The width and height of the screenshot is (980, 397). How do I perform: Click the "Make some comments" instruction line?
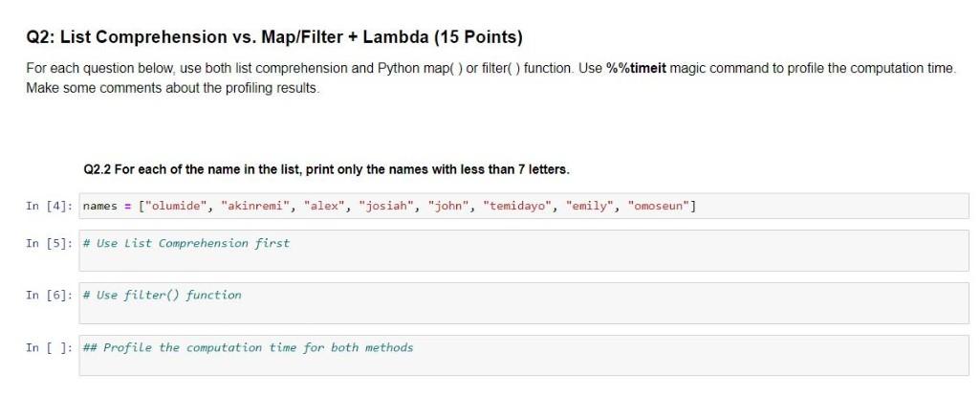[x=172, y=88]
